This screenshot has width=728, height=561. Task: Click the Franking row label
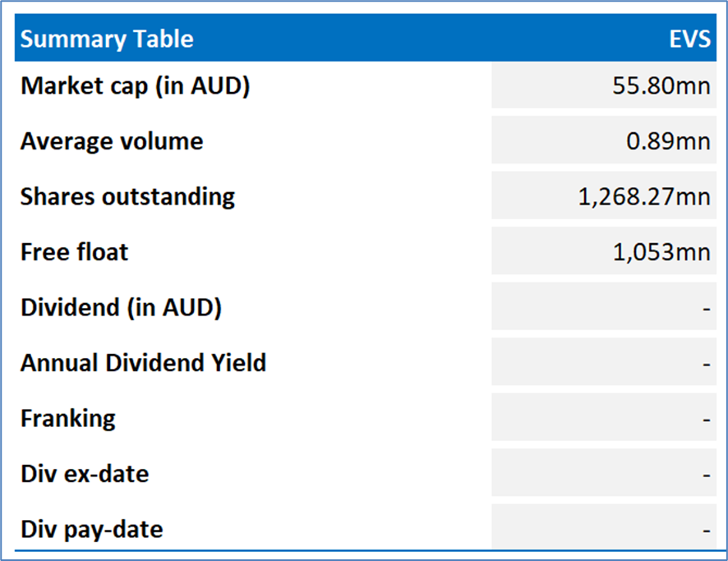pos(68,419)
